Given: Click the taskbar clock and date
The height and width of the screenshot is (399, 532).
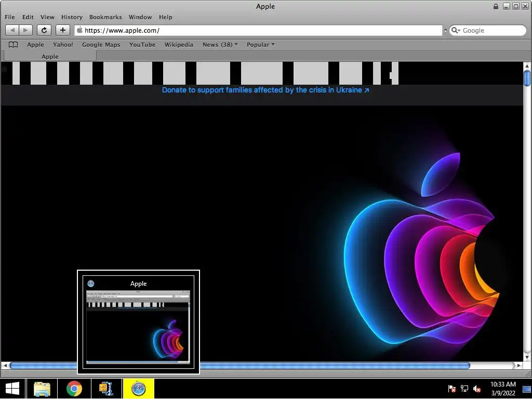Looking at the screenshot, I should coord(503,389).
